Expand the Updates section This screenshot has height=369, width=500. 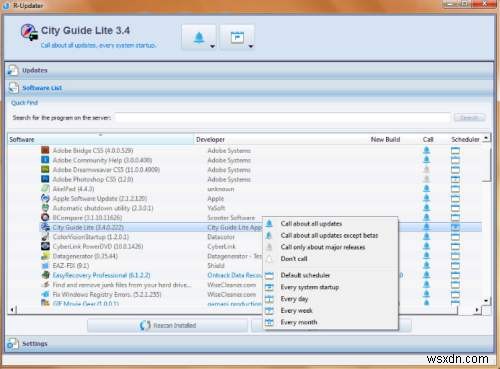tap(249, 70)
